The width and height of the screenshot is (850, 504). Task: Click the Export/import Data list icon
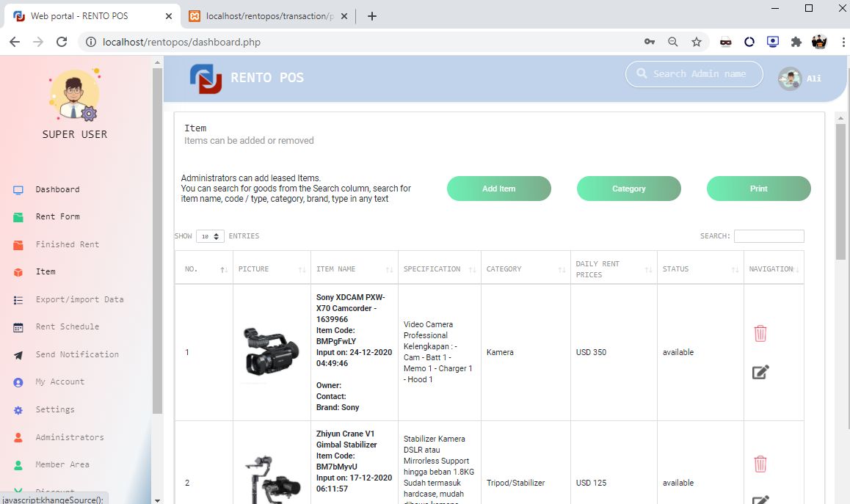18,300
